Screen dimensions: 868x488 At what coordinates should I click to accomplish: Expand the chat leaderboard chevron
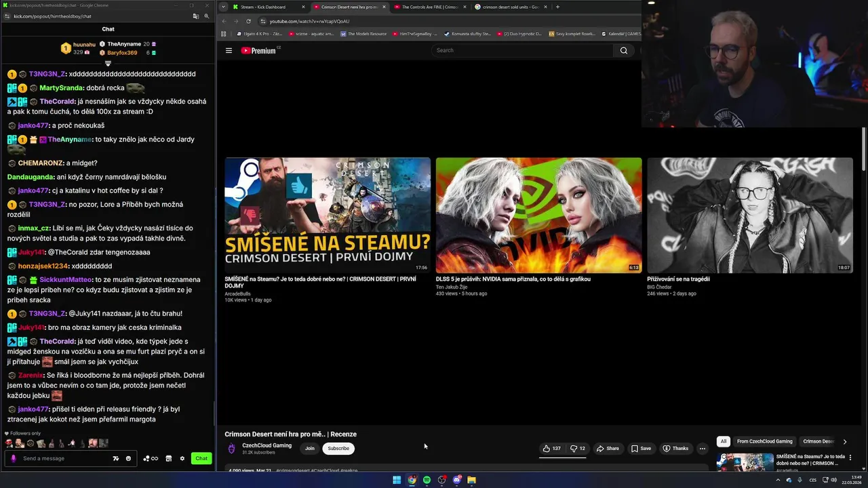pyautogui.click(x=108, y=64)
